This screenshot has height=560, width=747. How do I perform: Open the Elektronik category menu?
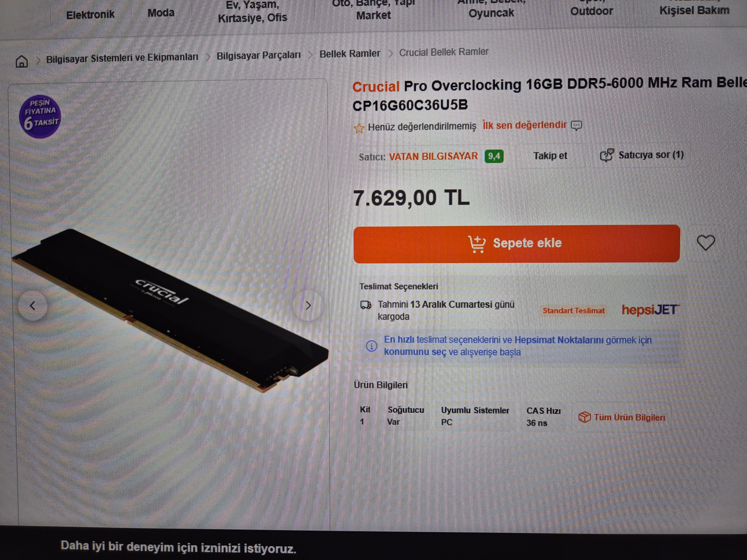(91, 15)
